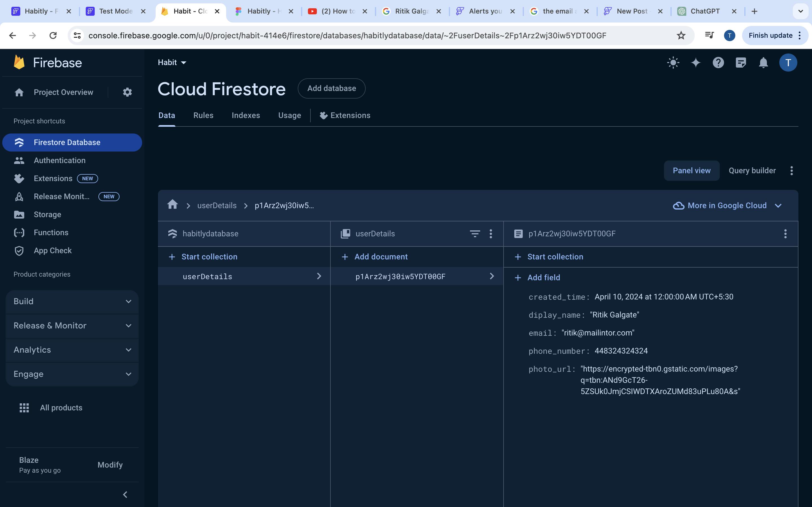The height and width of the screenshot is (507, 812).
Task: Click Add field in document panel
Action: pyautogui.click(x=543, y=278)
